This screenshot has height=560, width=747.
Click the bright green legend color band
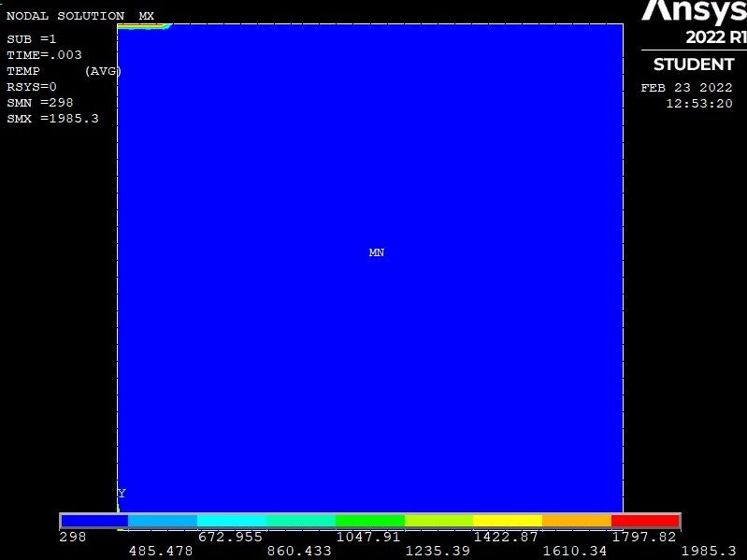(x=370, y=521)
